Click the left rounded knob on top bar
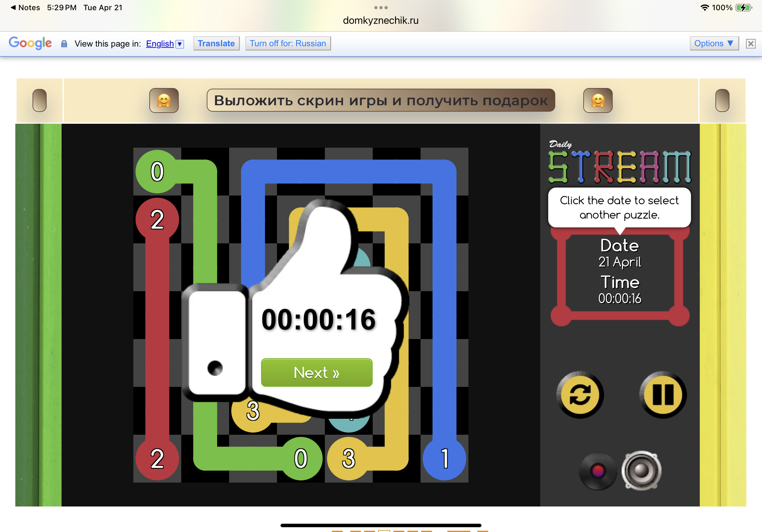Screen dimensions: 762x532 40,100
